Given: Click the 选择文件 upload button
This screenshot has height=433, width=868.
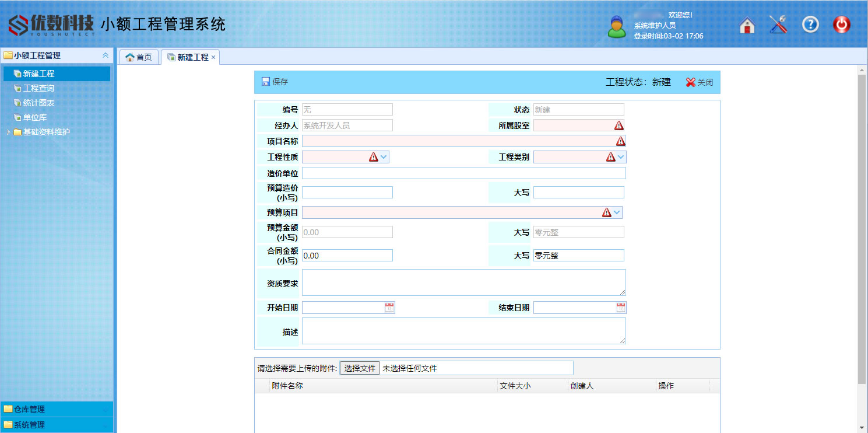Looking at the screenshot, I should (360, 368).
